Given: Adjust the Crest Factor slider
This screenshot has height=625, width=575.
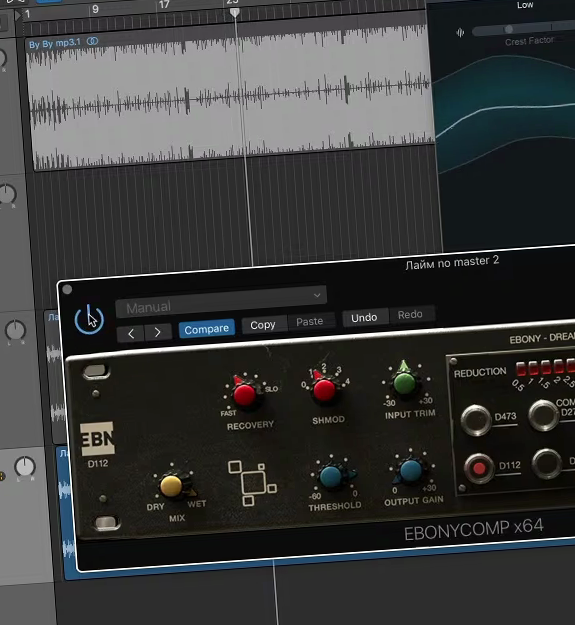Looking at the screenshot, I should (x=524, y=29).
